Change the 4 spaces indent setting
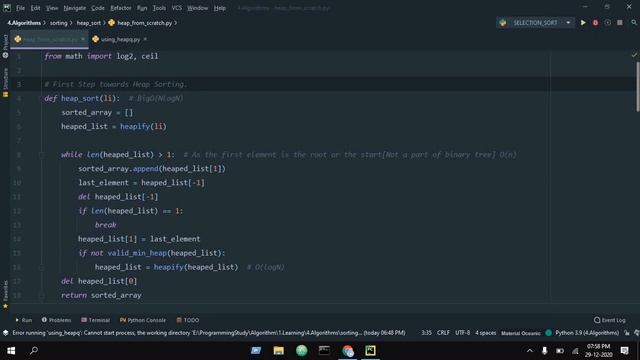640x360 pixels. [x=485, y=333]
